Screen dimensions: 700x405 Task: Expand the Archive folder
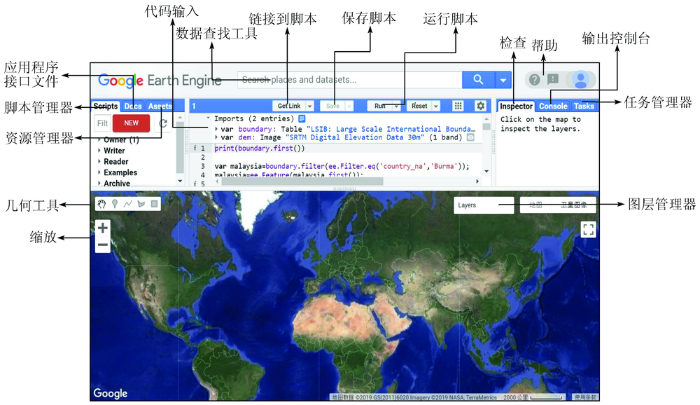pos(99,183)
